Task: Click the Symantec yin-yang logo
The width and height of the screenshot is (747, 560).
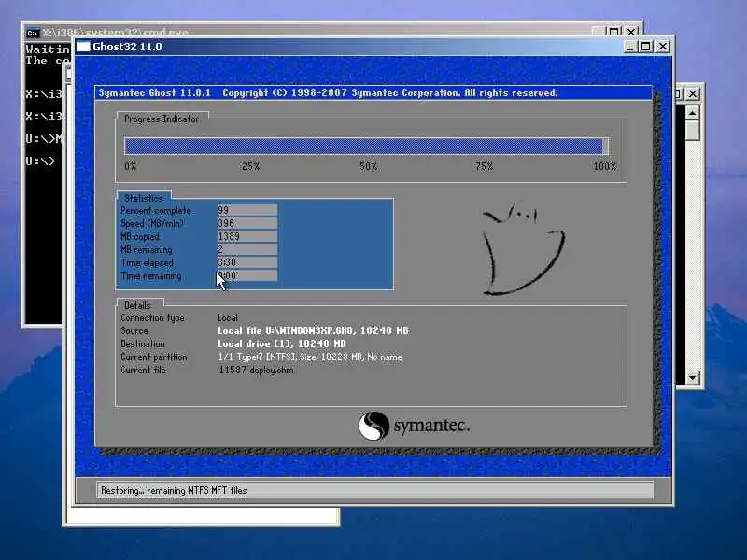Action: (x=373, y=426)
